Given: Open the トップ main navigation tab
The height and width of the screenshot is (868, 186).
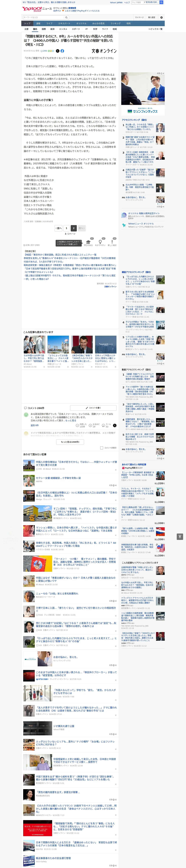Looking at the screenshot, I should 27,24.
